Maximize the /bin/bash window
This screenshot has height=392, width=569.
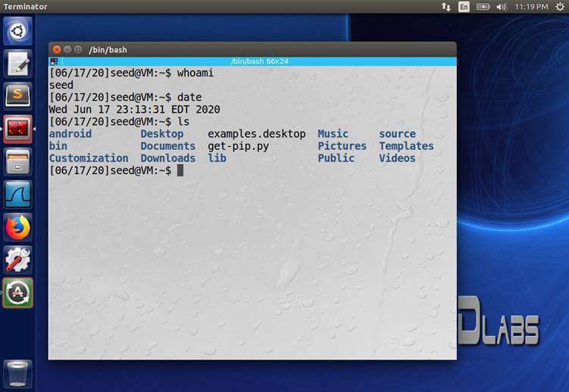[x=78, y=49]
